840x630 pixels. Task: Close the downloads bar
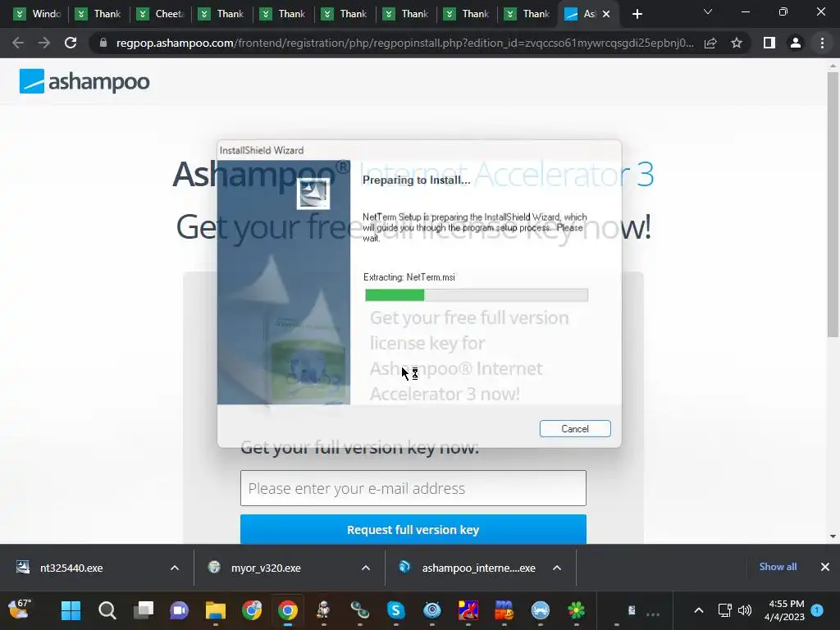(x=825, y=567)
